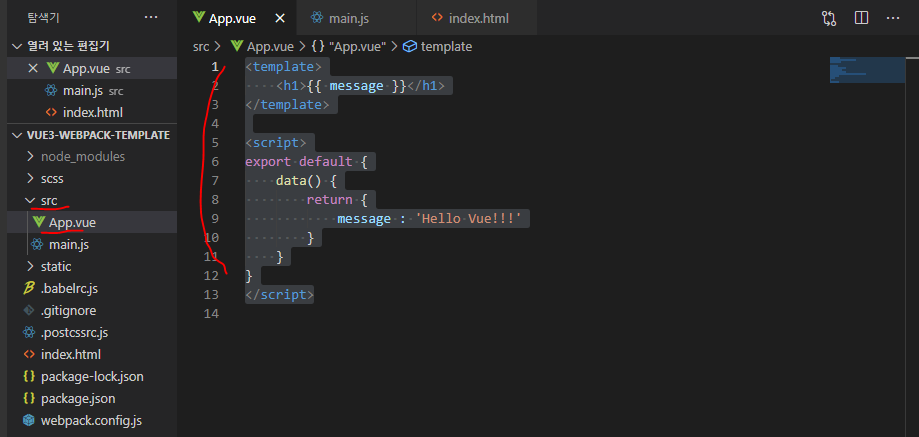Click the opening <script> tag
Viewport: 919px width, 437px height.
point(275,143)
